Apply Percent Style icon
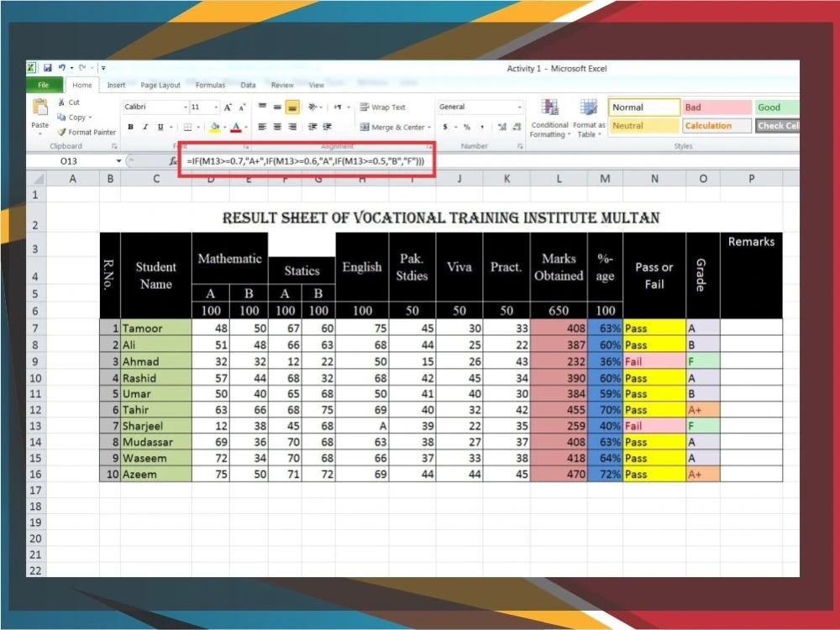840x630 pixels. pos(467,127)
